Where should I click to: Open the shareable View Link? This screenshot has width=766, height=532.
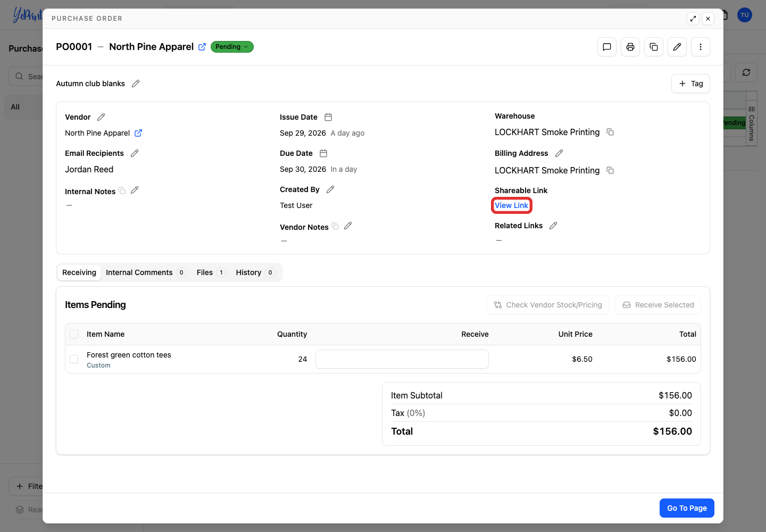click(x=512, y=205)
